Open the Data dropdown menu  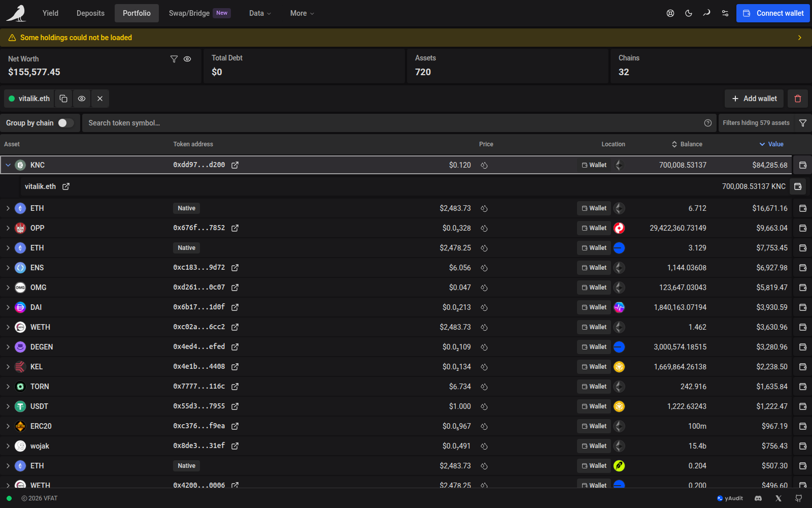(260, 13)
